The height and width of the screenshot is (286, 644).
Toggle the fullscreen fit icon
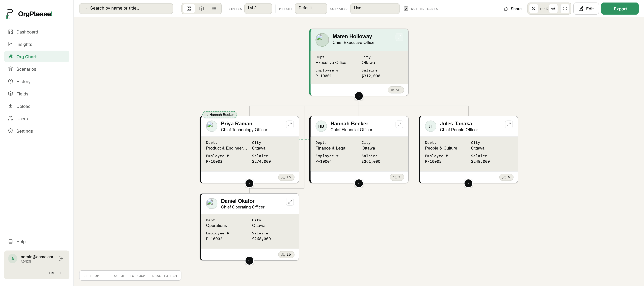565,9
